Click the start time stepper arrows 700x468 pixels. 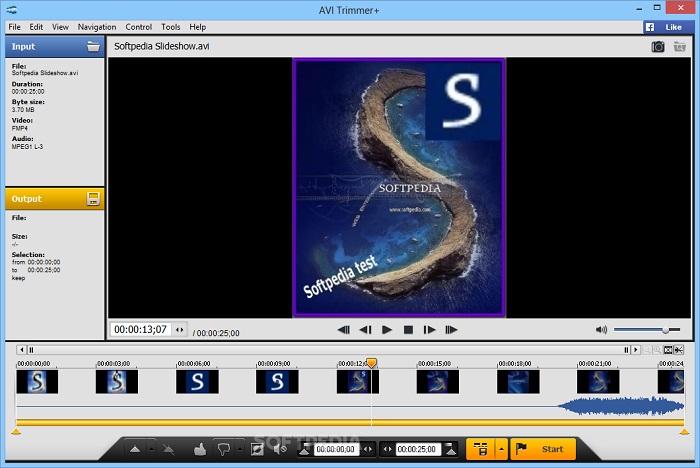click(x=368, y=449)
